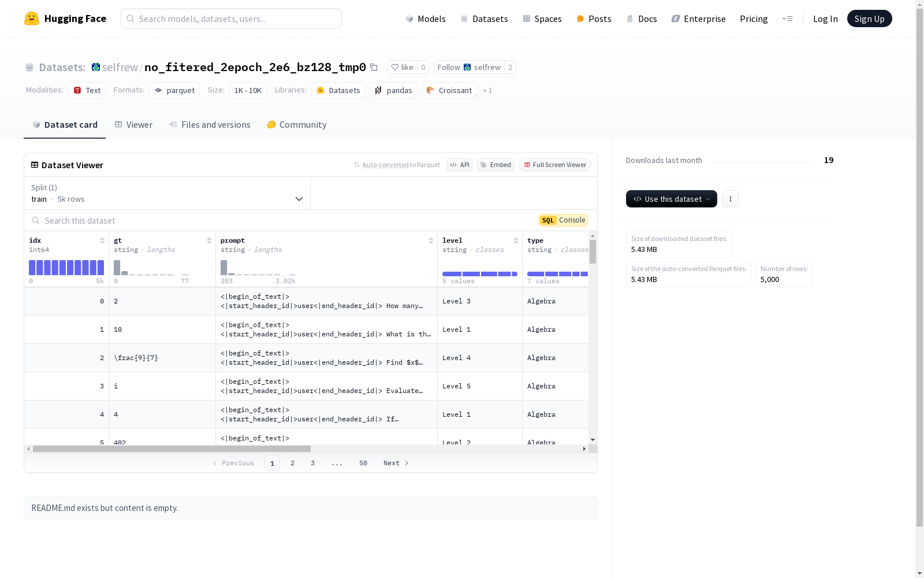Screen dimensions: 924x578
Task: Select the Datasets library tag
Action: pos(338,90)
